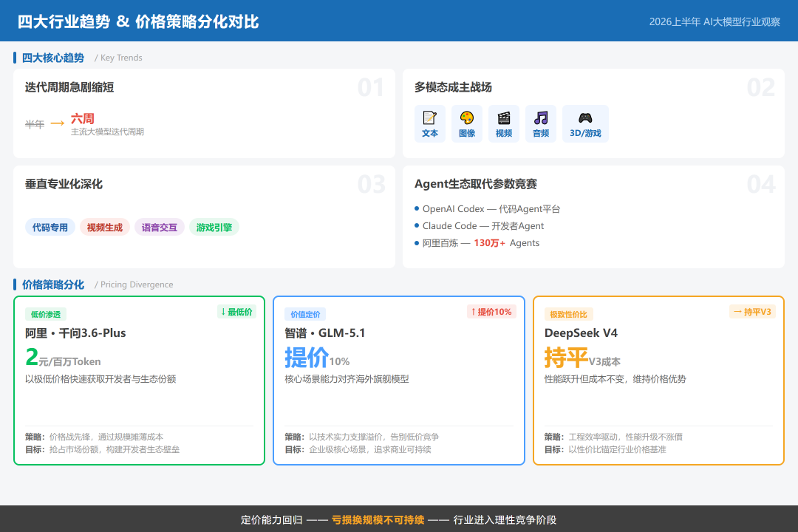Click the 文本 text modality icon
The height and width of the screenshot is (532, 798).
430,123
